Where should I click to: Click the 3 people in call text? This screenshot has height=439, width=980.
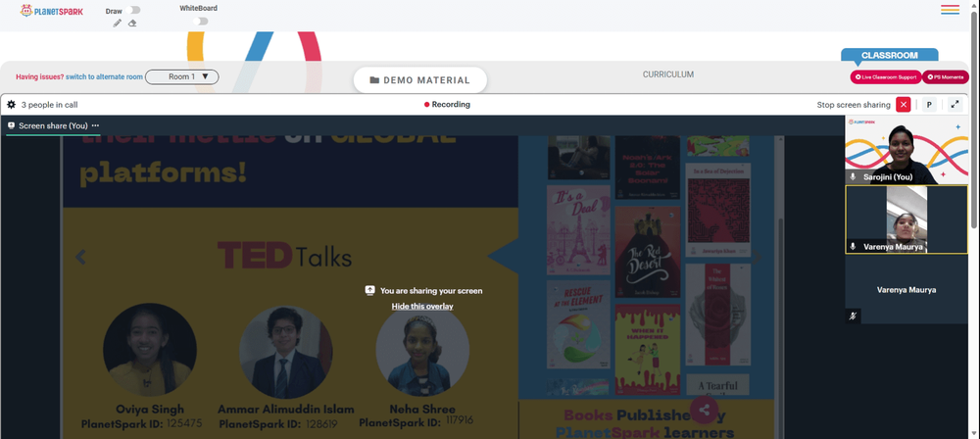point(49,105)
